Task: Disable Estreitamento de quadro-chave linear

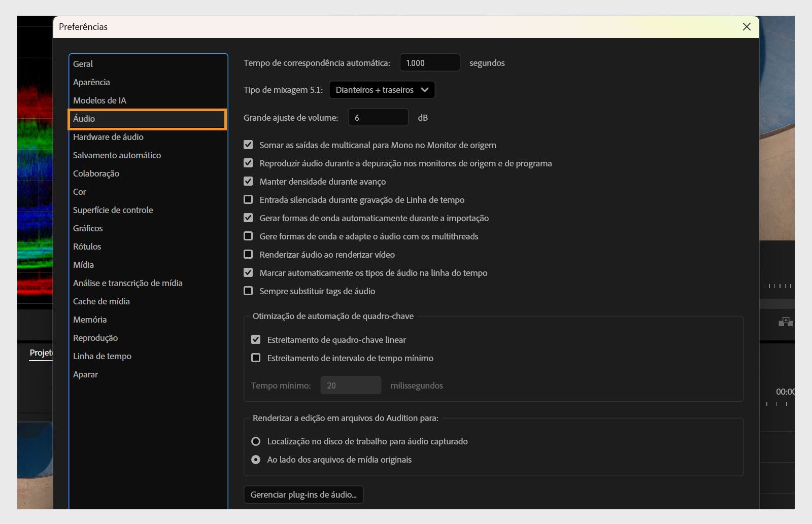Action: click(256, 339)
